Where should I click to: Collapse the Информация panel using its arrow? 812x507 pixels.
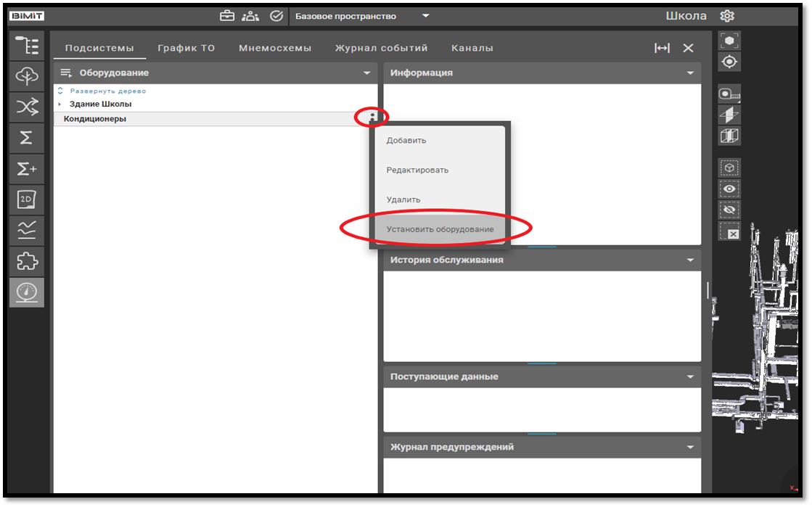point(690,73)
